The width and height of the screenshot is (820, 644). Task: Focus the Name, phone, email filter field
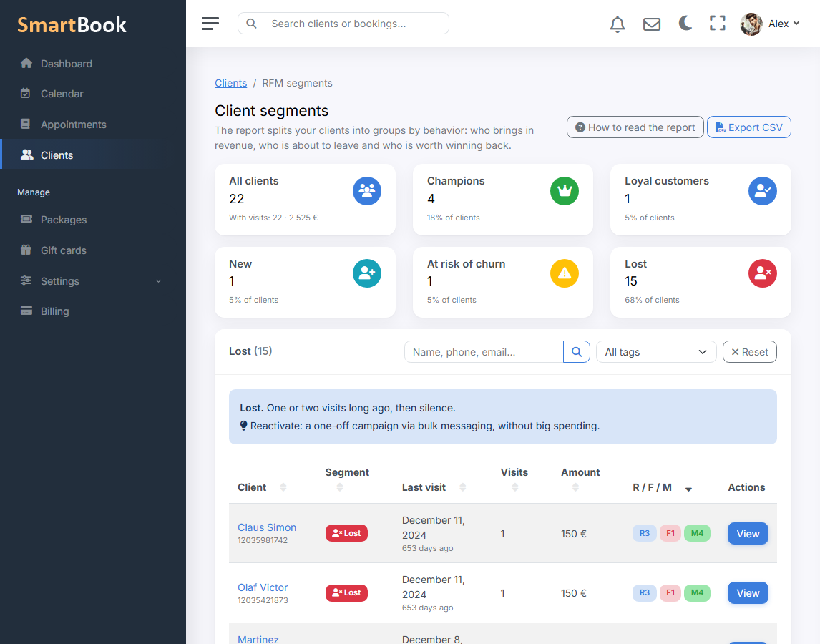point(484,352)
